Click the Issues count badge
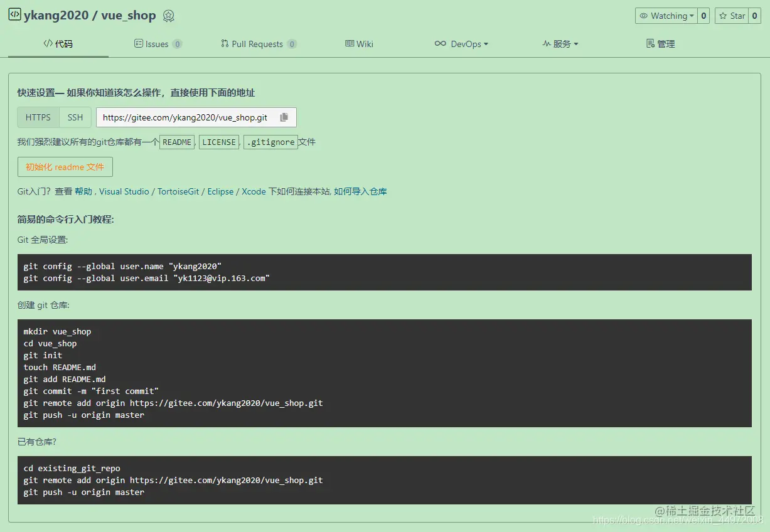The image size is (770, 532). tap(178, 44)
